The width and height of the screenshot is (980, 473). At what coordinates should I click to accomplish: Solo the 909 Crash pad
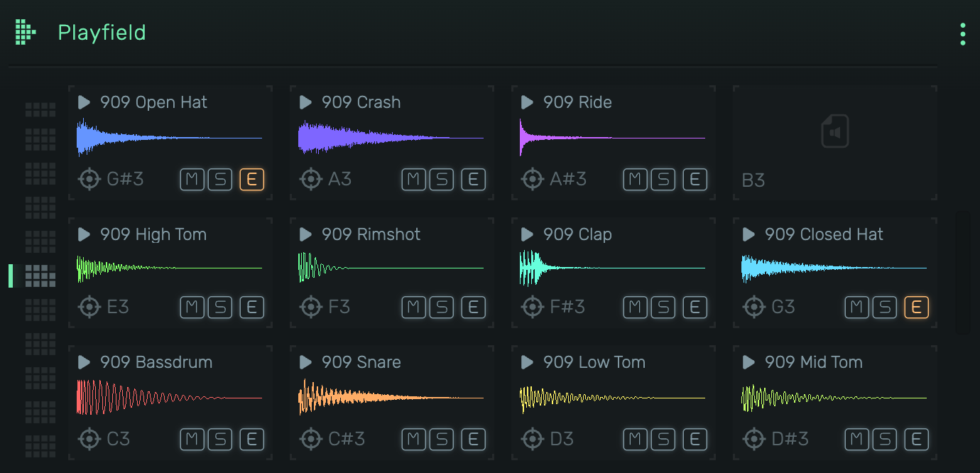tap(442, 180)
